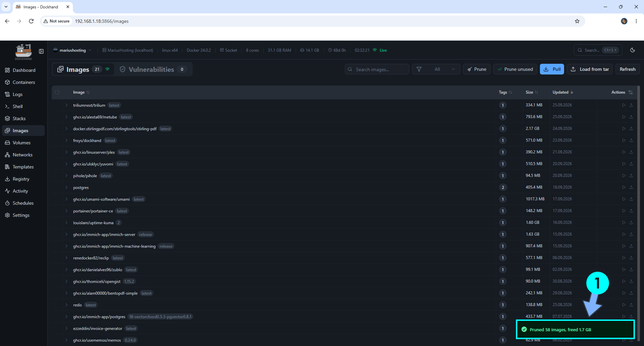Push the postgres image to registry
Image resolution: width=644 pixels, height=346 pixels.
click(x=631, y=187)
